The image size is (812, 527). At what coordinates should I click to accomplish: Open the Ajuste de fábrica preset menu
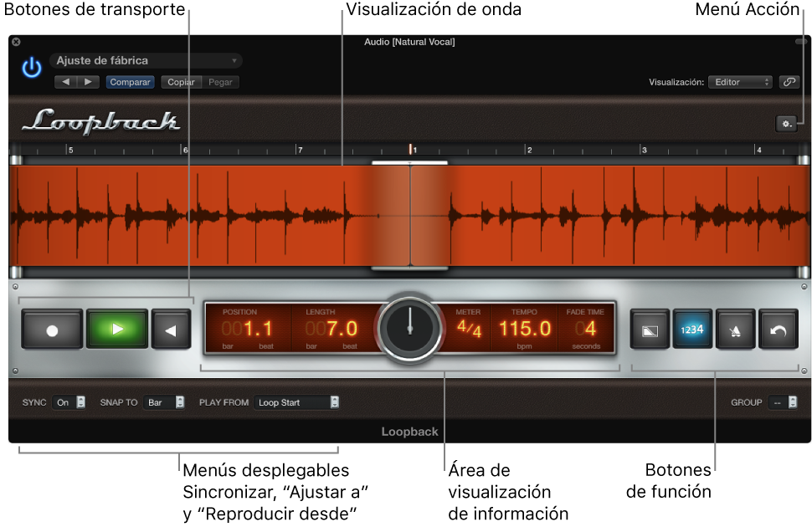click(146, 60)
